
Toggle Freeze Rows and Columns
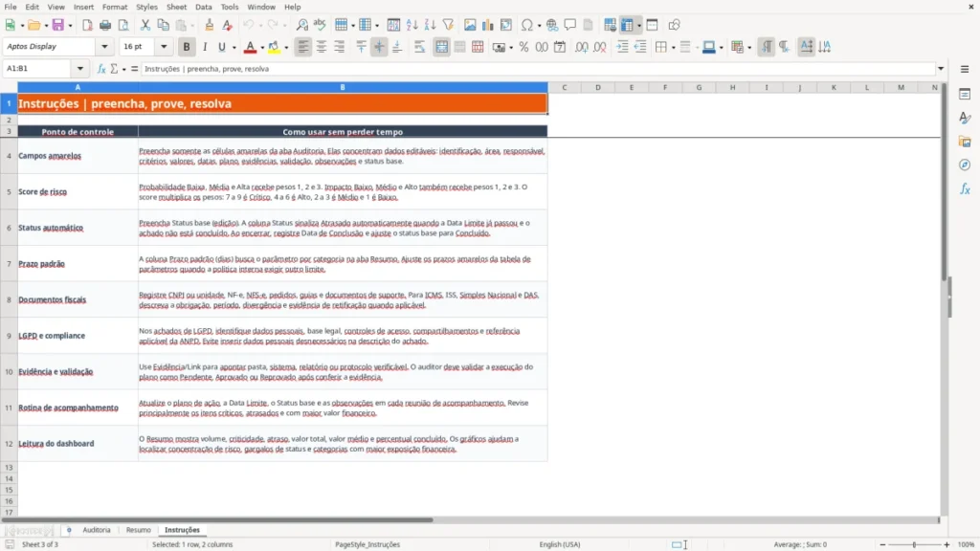point(627,25)
